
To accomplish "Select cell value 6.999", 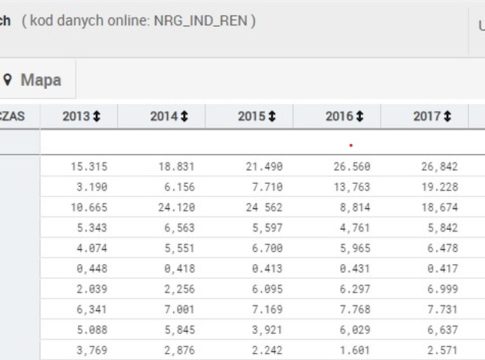I will click(x=443, y=289).
